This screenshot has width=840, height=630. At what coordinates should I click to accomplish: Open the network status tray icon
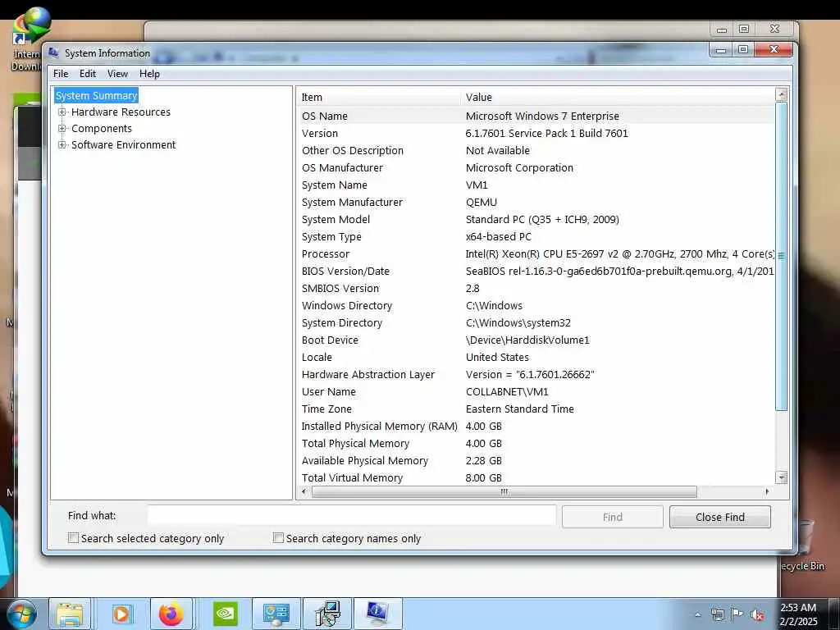[x=717, y=614]
